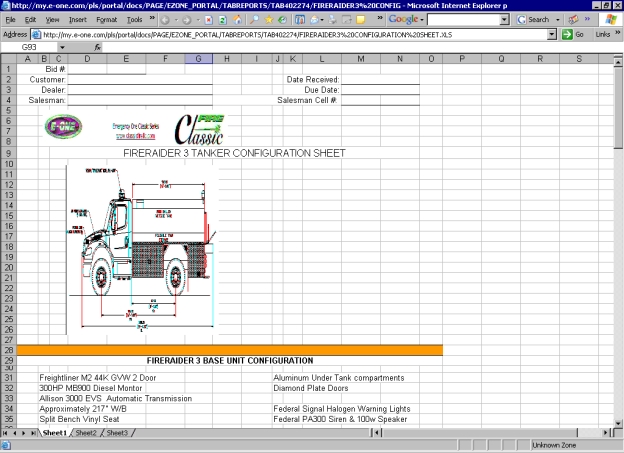624x453 pixels.
Task: Click vertical scrollbar up arrow
Action: pyautogui.click(x=618, y=62)
